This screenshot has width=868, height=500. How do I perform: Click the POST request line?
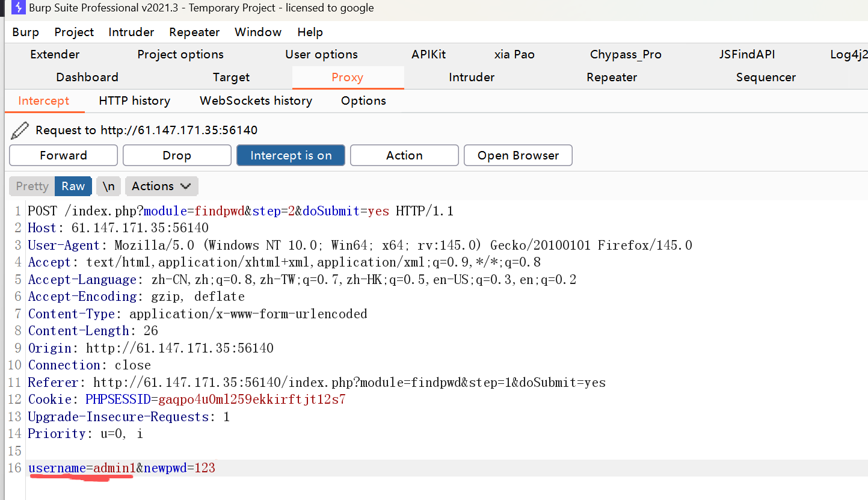click(x=241, y=211)
